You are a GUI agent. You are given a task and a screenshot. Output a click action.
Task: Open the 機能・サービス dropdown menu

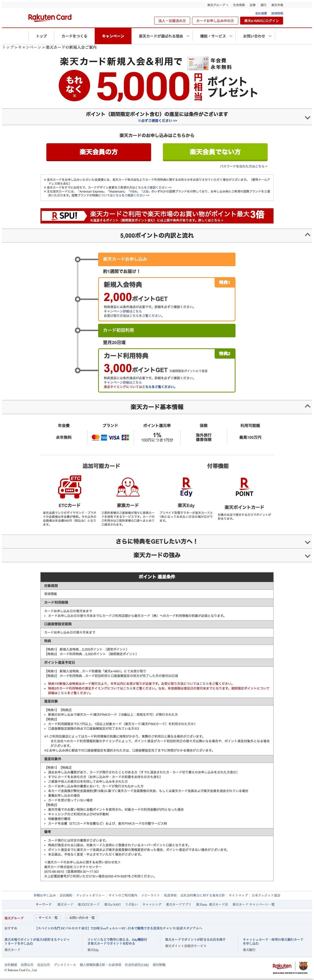(216, 36)
